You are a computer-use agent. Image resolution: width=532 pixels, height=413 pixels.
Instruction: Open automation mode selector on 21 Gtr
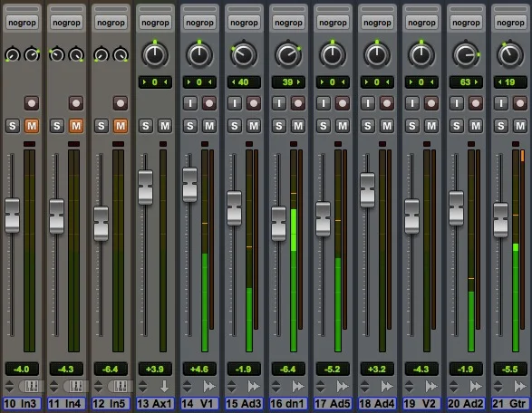pos(498,386)
